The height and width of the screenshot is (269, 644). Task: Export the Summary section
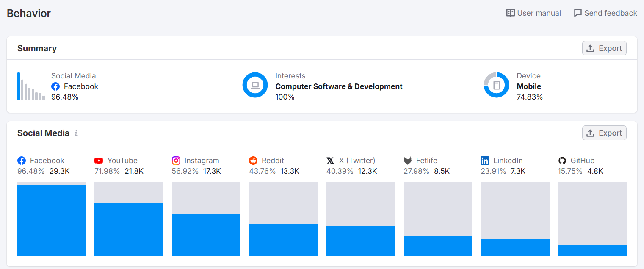pyautogui.click(x=604, y=48)
